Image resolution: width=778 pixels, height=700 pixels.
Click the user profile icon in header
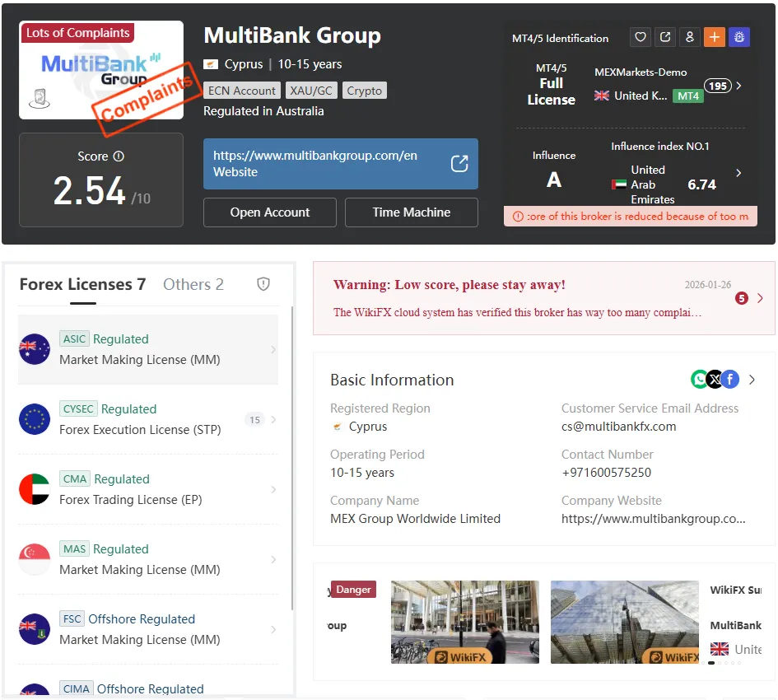point(690,37)
